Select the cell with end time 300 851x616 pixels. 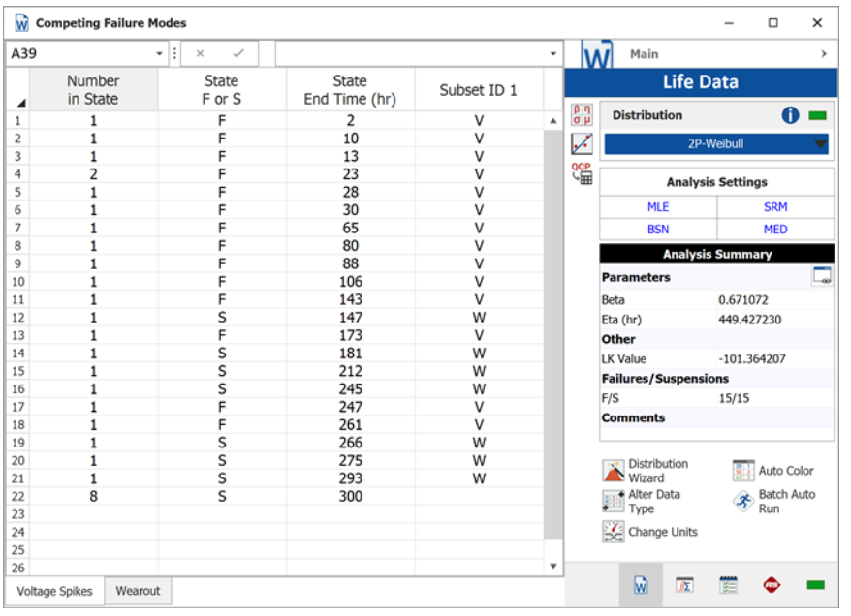click(351, 496)
